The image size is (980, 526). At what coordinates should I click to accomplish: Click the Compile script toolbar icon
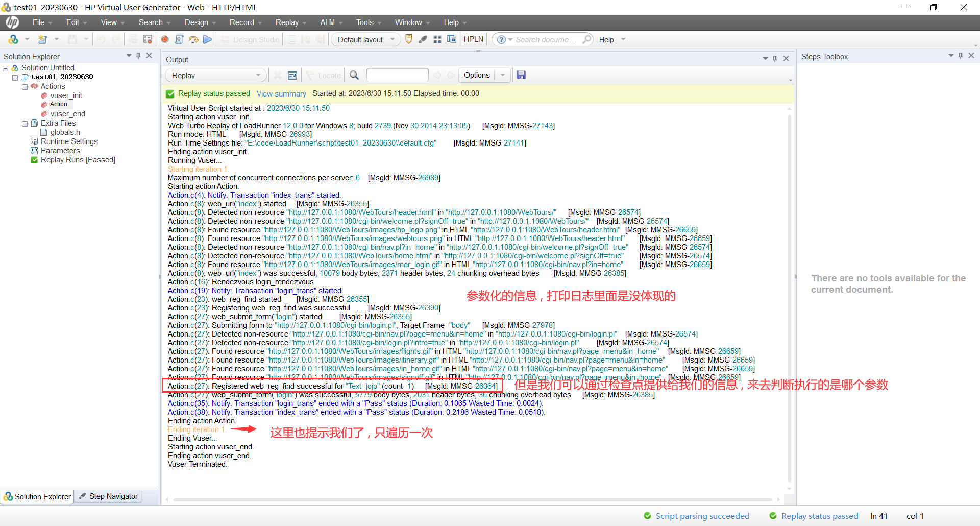click(x=179, y=39)
